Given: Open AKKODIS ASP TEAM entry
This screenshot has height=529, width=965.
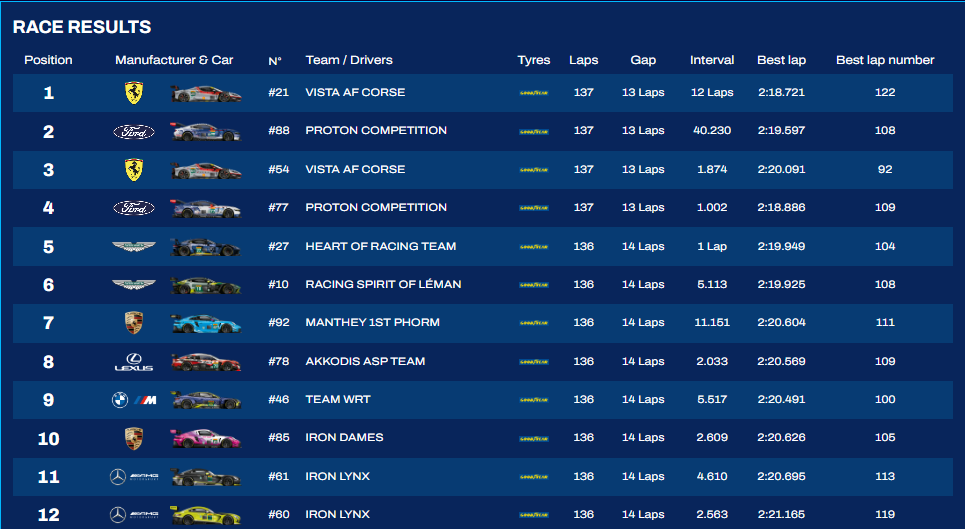Looking at the screenshot, I should [365, 361].
